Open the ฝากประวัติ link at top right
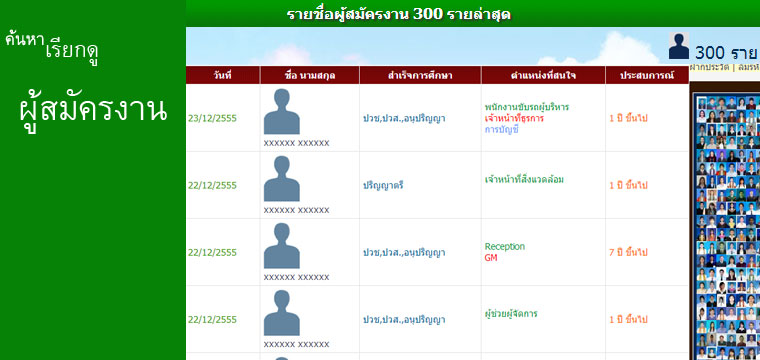The width and height of the screenshot is (760, 360). click(710, 67)
